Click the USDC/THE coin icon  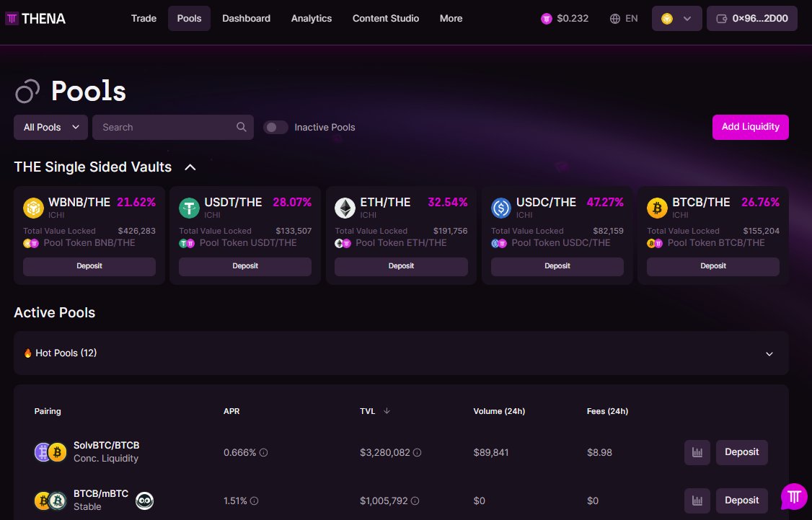501,208
